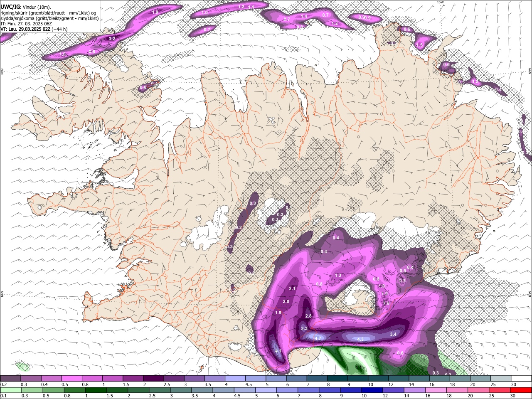Click the 4.1 value near the southern tip

tap(278, 351)
